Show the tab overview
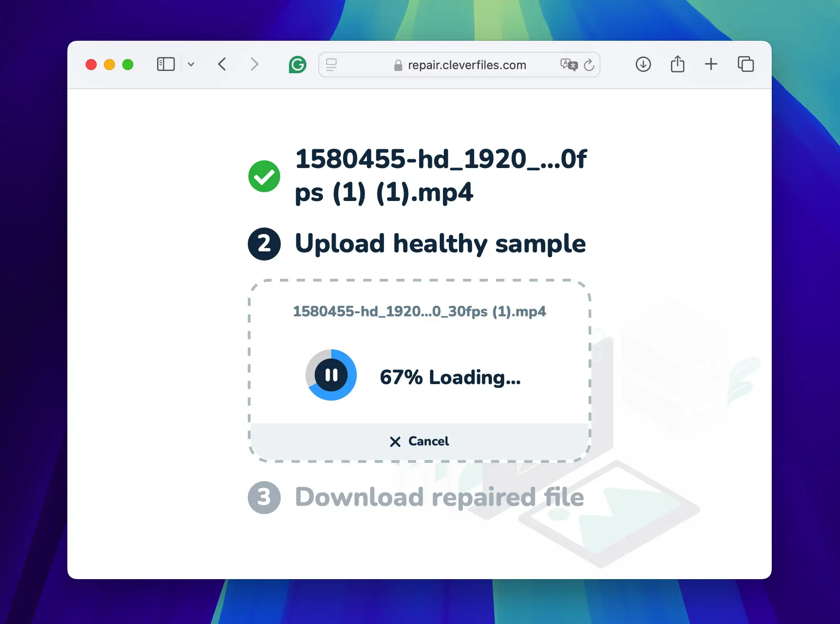The width and height of the screenshot is (840, 624). tap(746, 64)
